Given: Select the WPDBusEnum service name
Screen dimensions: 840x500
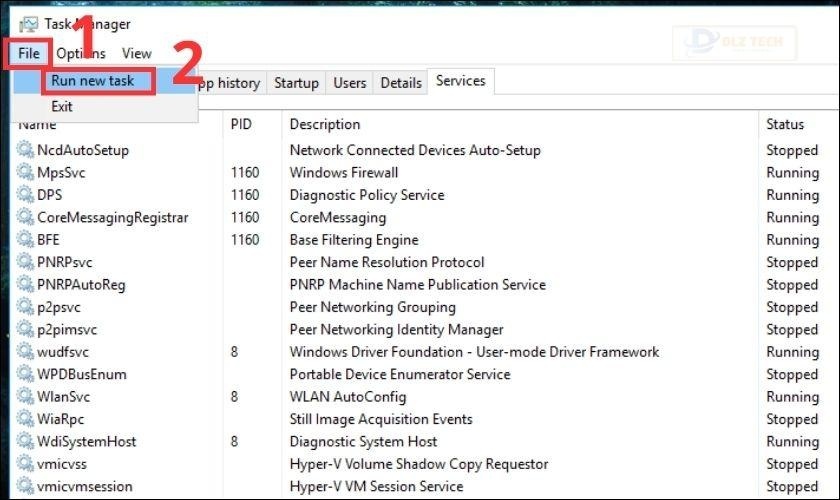Looking at the screenshot, I should pyautogui.click(x=81, y=375).
